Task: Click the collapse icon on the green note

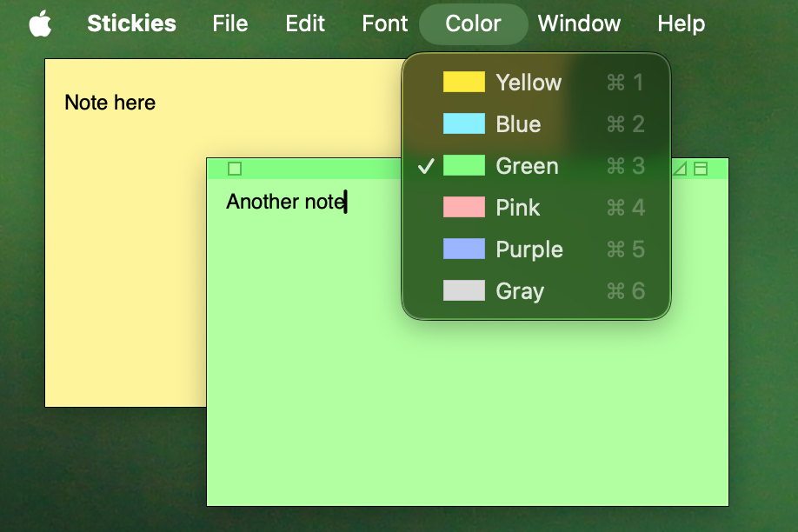Action: (x=701, y=169)
